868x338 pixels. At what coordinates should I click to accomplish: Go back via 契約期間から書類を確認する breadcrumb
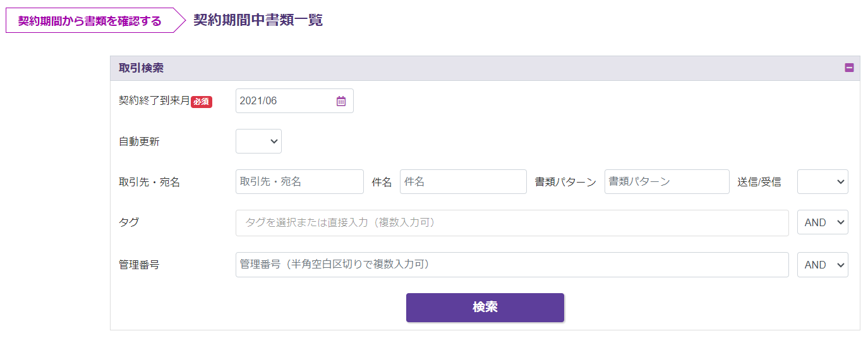tap(90, 21)
